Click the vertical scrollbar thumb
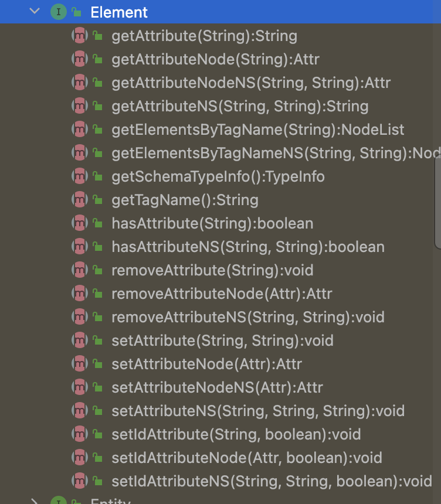This screenshot has width=441, height=504. (438, 203)
